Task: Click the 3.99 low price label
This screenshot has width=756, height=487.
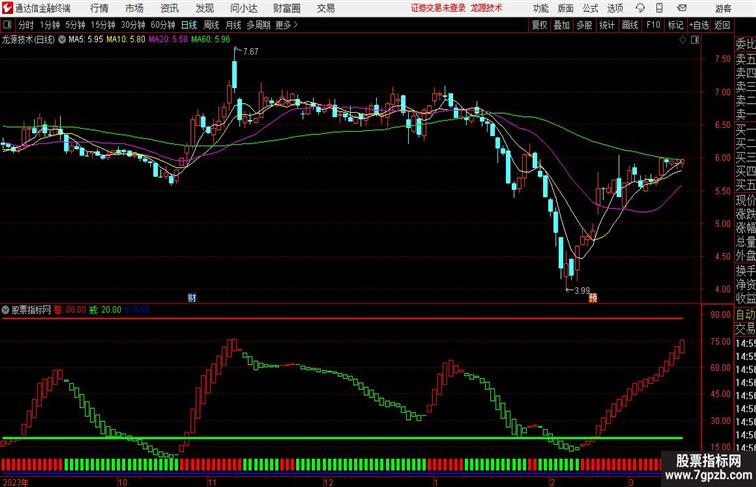Action: click(582, 291)
